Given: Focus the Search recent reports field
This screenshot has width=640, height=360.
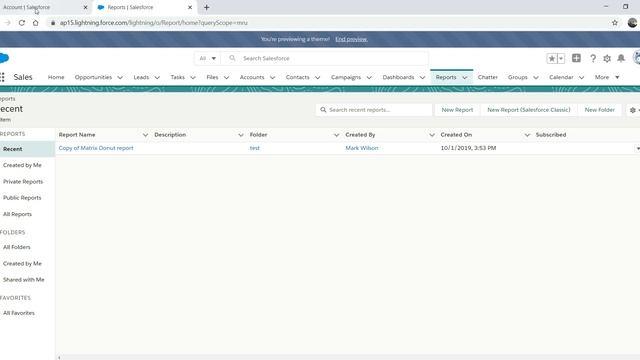Looking at the screenshot, I should [373, 110].
